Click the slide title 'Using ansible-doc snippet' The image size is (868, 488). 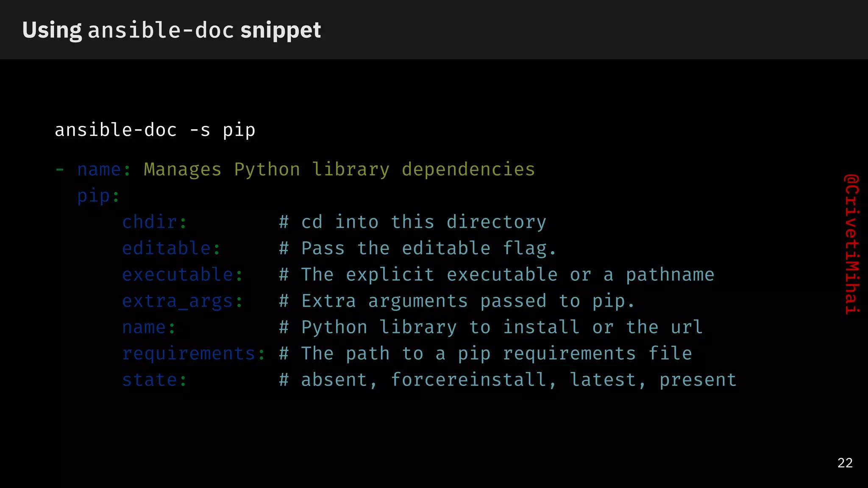click(x=172, y=30)
